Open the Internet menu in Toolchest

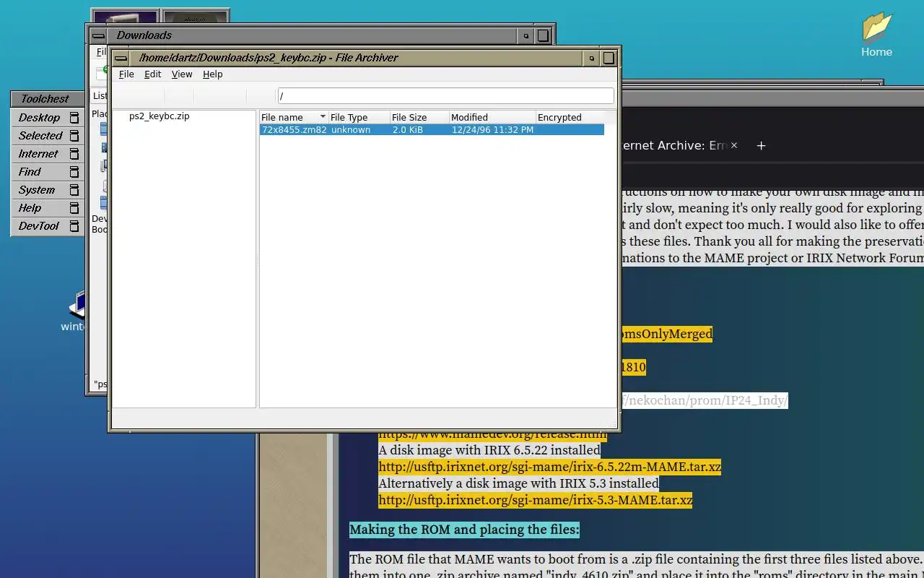pyautogui.click(x=48, y=153)
